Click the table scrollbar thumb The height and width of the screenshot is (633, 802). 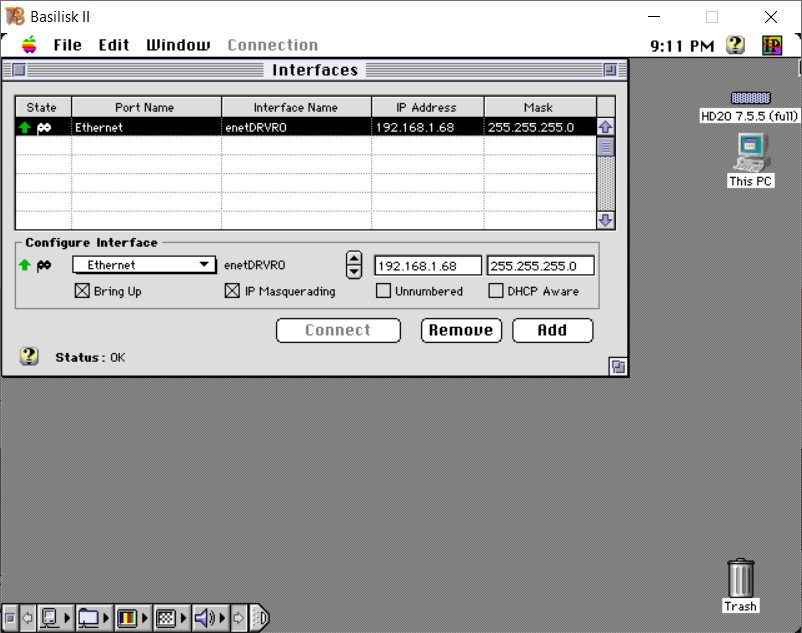tap(606, 147)
